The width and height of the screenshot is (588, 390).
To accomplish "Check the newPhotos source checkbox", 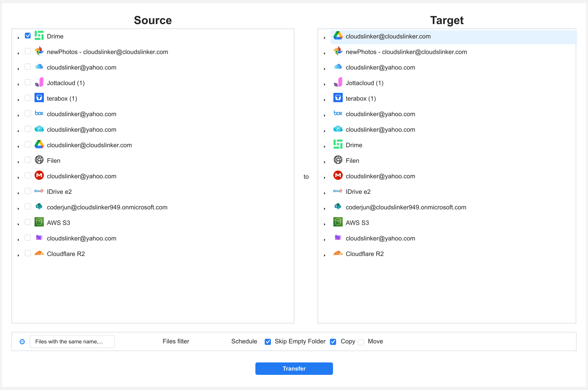I will [x=28, y=51].
